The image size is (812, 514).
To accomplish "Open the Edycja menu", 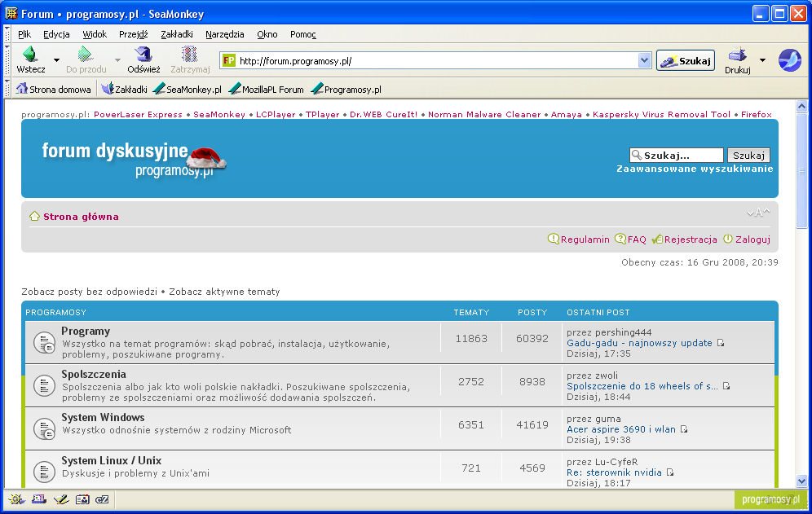I will tap(56, 34).
